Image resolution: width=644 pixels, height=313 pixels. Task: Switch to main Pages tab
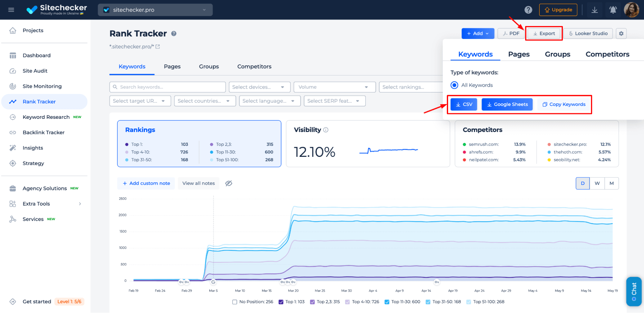tap(172, 67)
